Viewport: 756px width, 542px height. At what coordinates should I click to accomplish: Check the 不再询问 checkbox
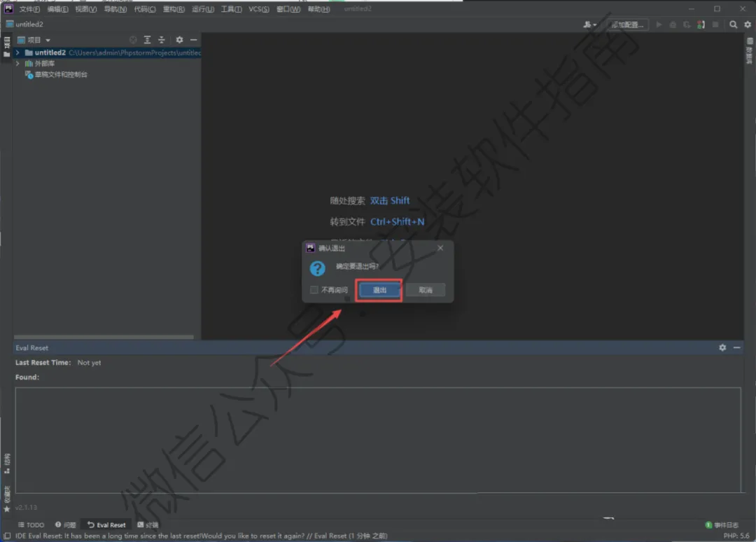314,290
